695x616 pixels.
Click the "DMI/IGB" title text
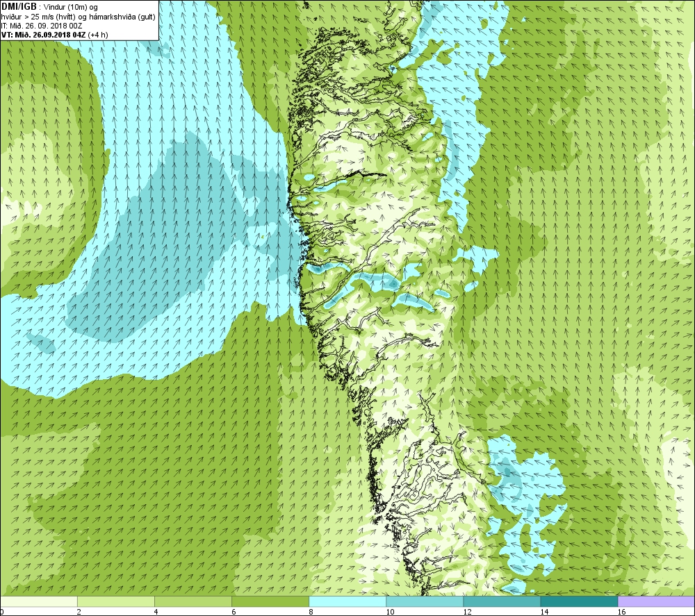click(x=19, y=7)
